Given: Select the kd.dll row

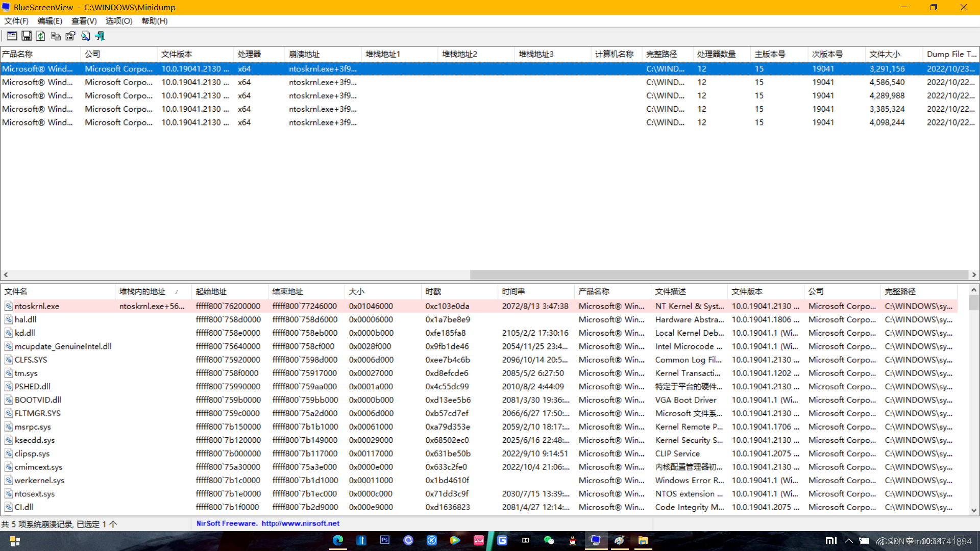Looking at the screenshot, I should pyautogui.click(x=478, y=333).
